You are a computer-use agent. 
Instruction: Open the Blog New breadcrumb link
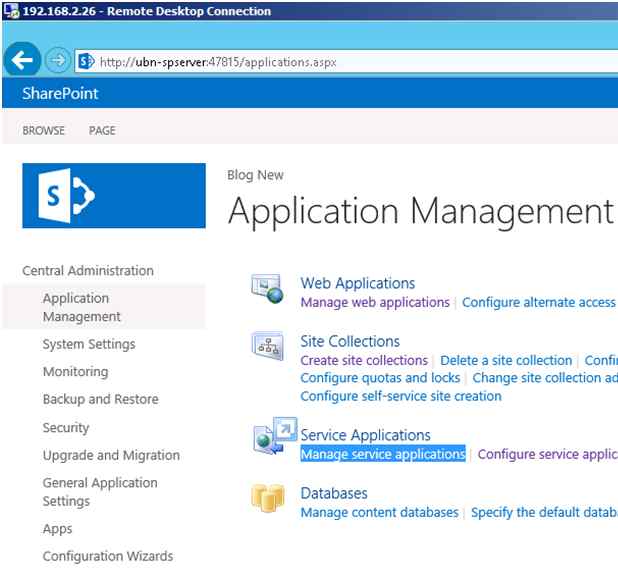click(x=255, y=175)
